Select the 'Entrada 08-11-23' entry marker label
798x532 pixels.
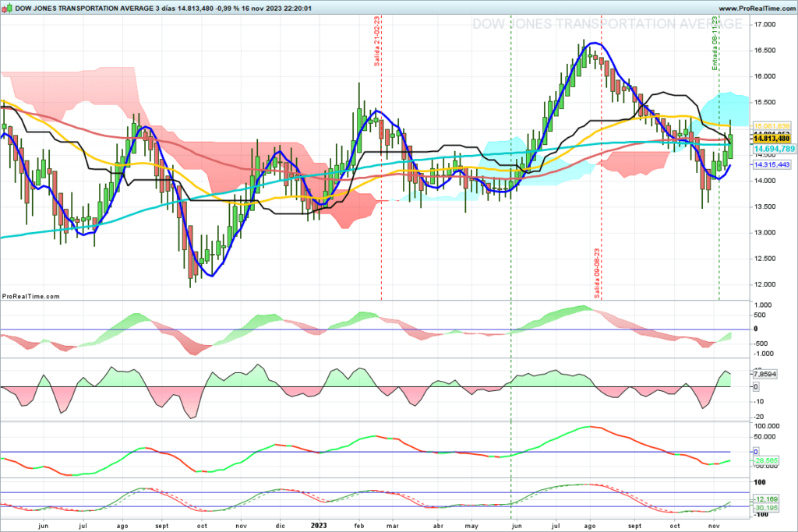click(x=715, y=44)
